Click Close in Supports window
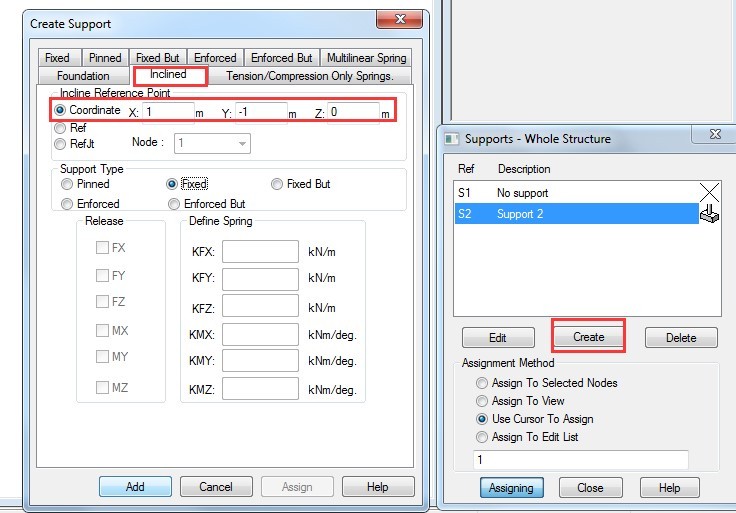The width and height of the screenshot is (736, 513). [x=590, y=488]
